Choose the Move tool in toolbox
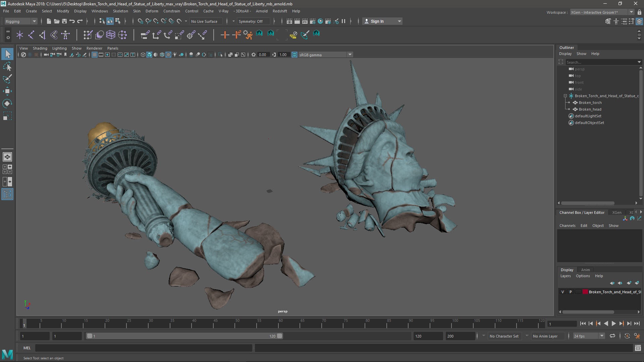 [x=7, y=91]
